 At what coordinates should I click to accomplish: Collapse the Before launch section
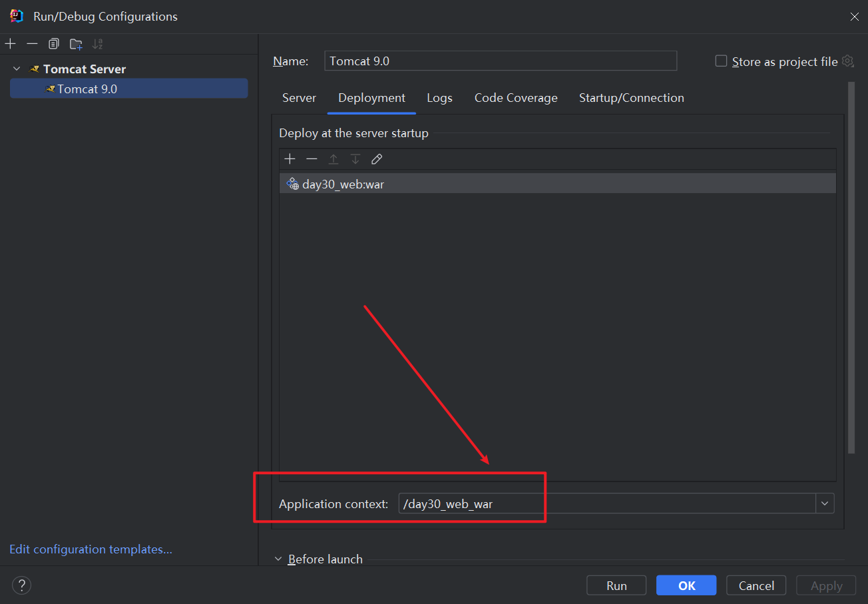click(278, 559)
